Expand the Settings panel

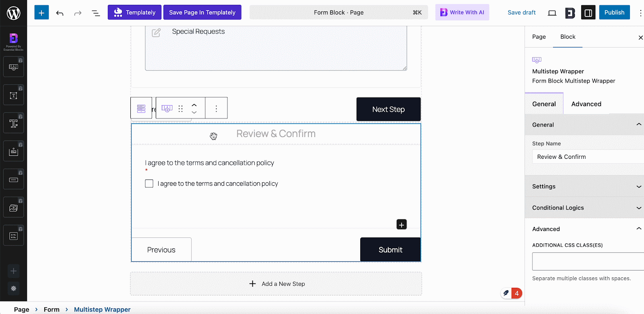[x=584, y=186]
